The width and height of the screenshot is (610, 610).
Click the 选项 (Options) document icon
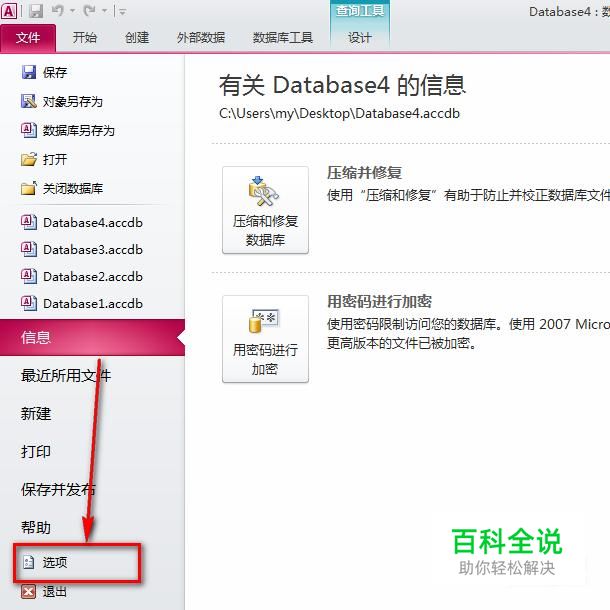29,562
